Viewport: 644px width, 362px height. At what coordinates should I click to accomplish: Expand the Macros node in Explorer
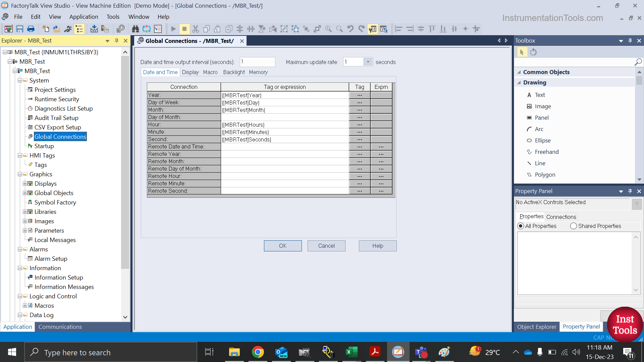25,306
